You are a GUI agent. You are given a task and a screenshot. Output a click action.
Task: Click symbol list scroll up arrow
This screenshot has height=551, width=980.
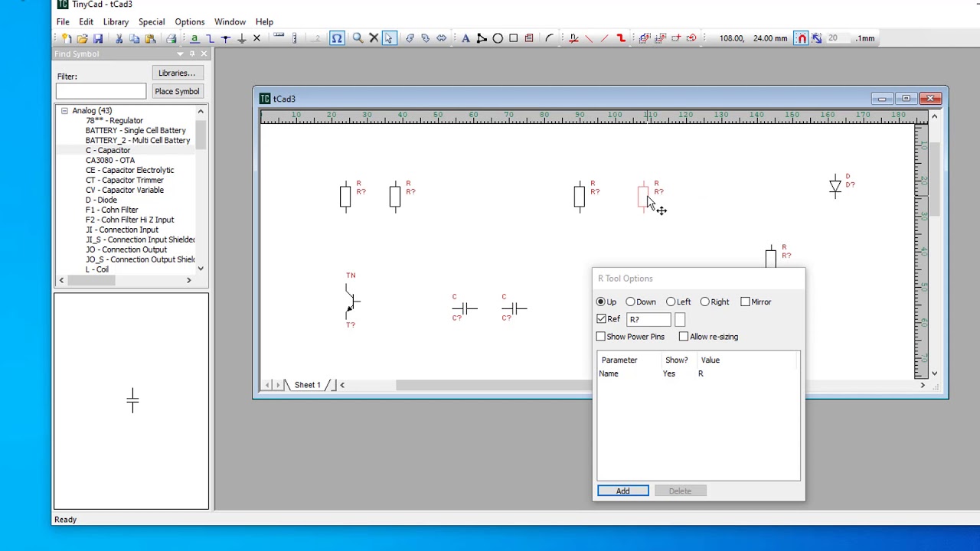coord(201,112)
